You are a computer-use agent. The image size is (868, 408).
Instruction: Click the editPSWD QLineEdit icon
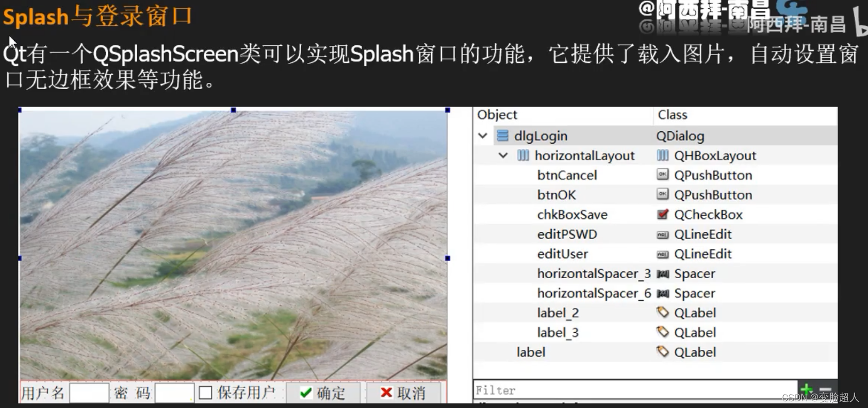pos(663,234)
